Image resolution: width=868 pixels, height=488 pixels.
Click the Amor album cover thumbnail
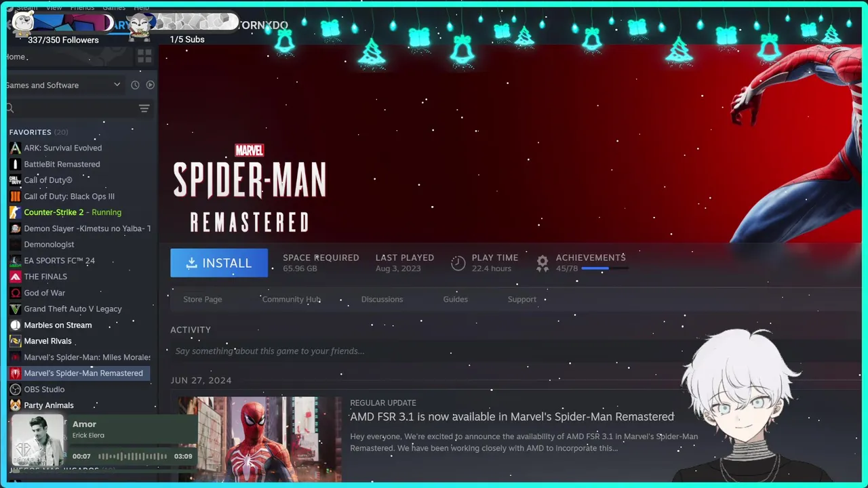38,441
